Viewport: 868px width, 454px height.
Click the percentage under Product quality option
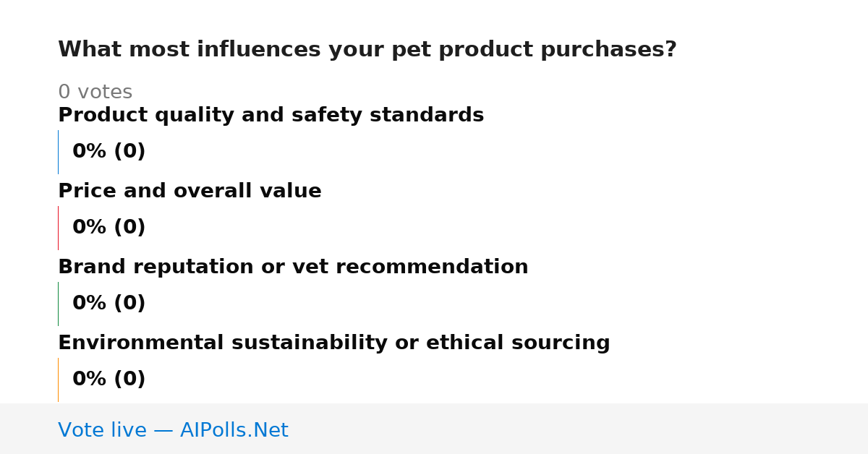[109, 152]
